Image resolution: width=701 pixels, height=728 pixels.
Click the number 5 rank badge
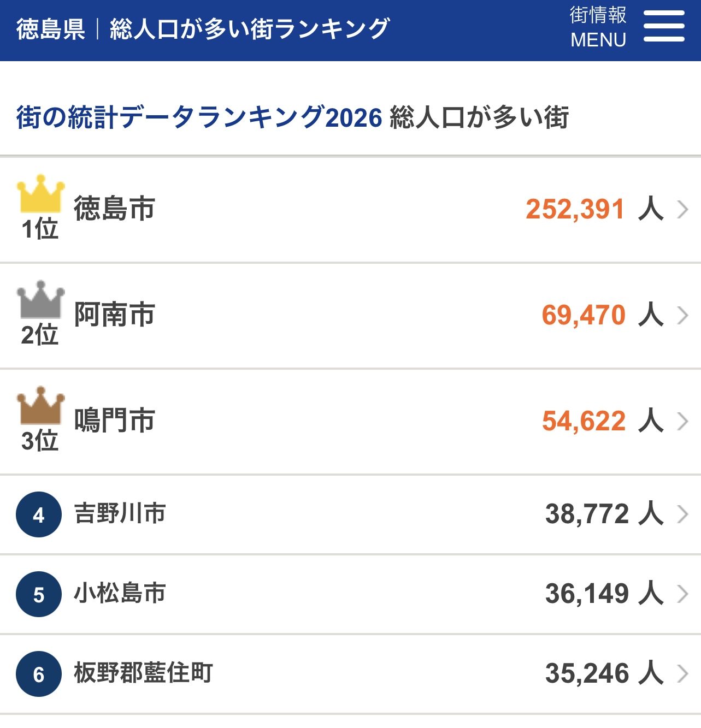(39, 594)
